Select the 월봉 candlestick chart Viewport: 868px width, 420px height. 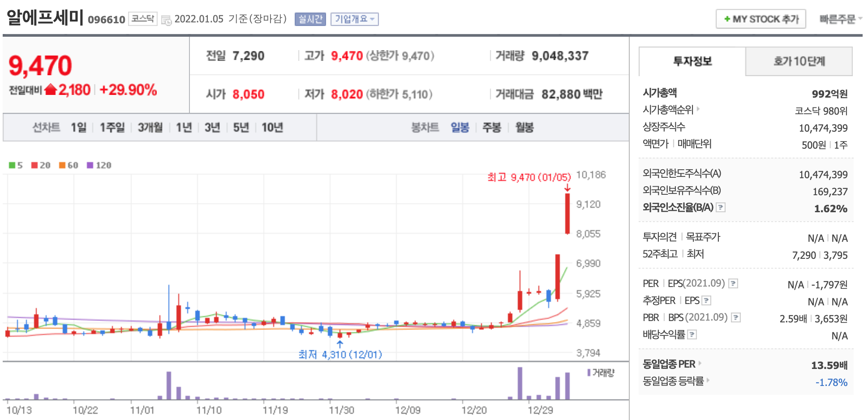tap(524, 128)
